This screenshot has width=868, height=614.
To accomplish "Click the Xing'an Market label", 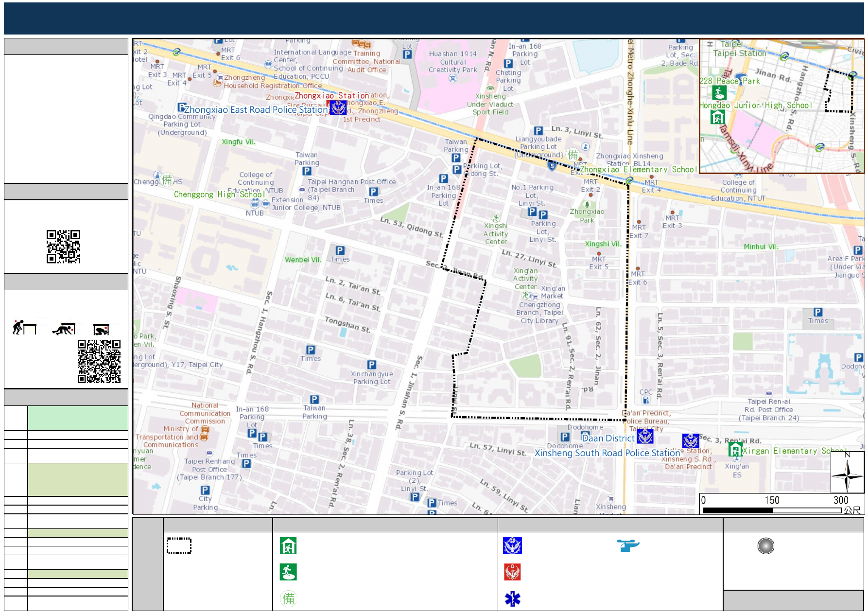I will coord(552,292).
